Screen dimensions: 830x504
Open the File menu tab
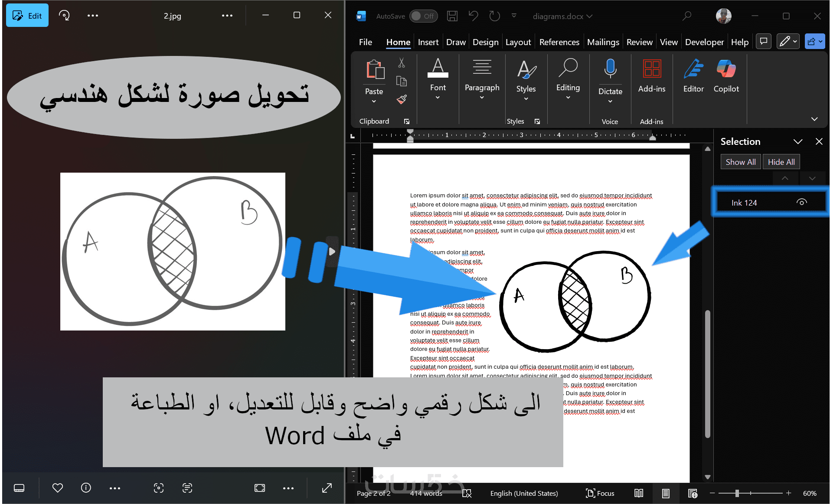coord(366,42)
